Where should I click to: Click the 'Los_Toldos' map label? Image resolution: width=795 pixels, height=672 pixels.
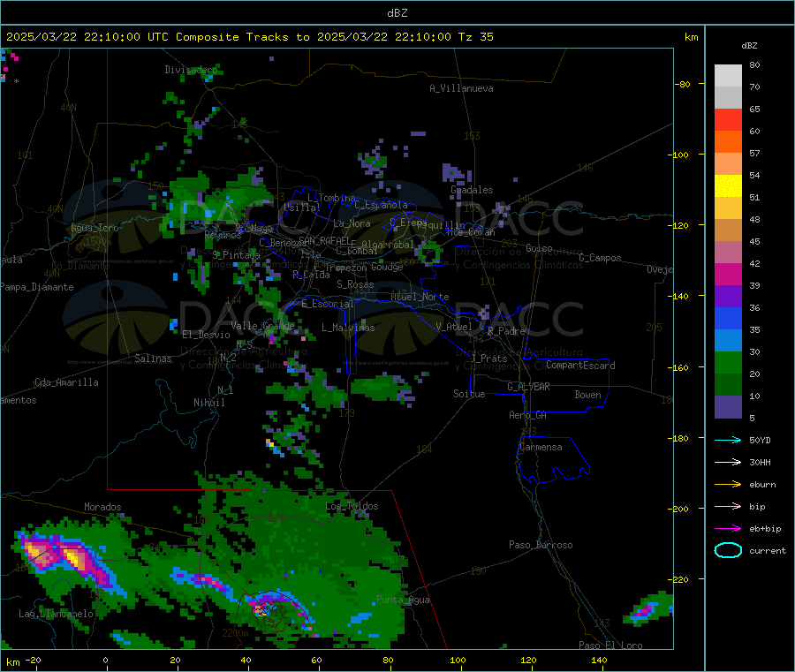352,506
